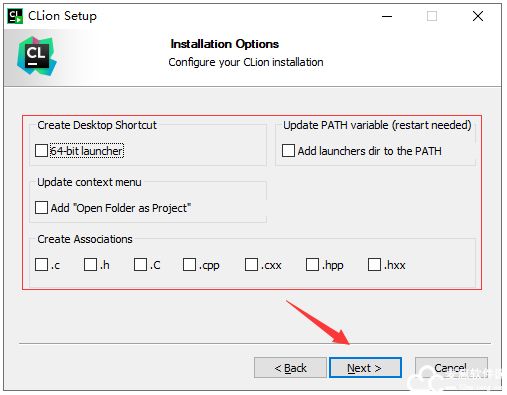The image size is (507, 395).
Task: Minimize the CLion Setup window
Action: click(387, 16)
